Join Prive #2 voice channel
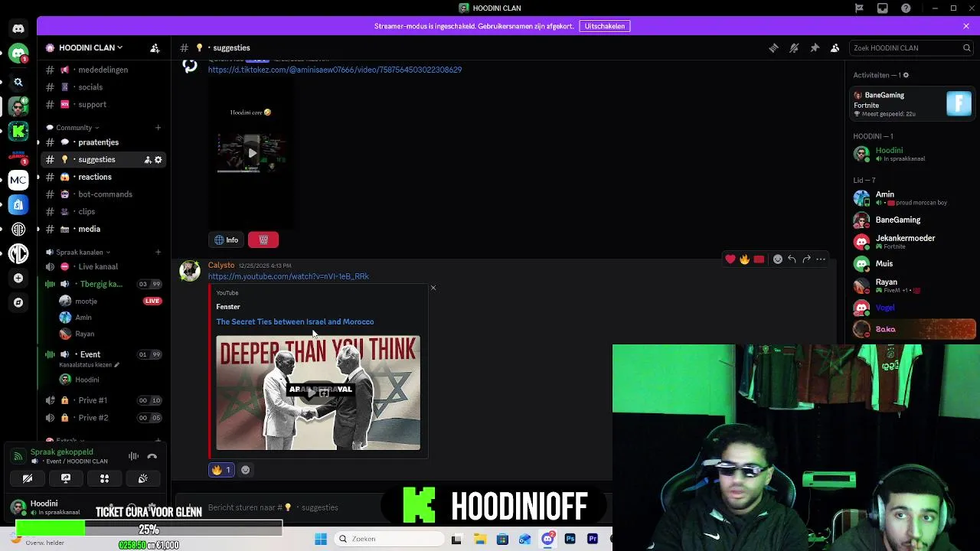This screenshot has width=980, height=551. (x=103, y=418)
